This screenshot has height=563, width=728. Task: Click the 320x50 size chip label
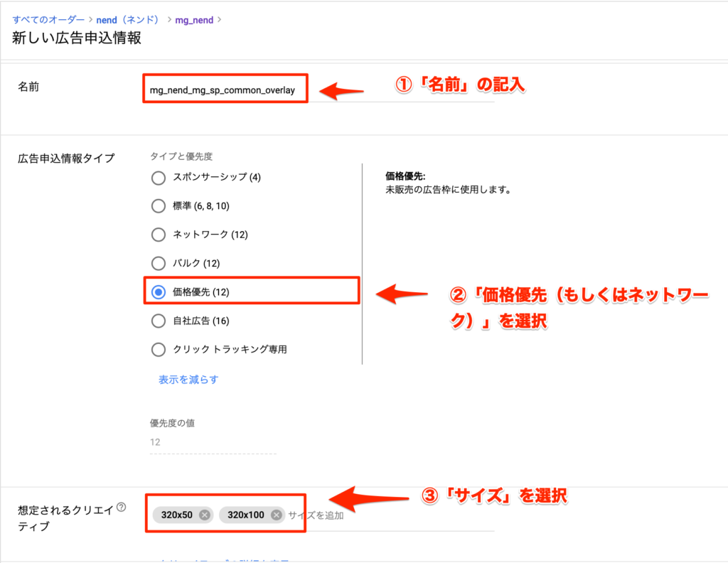(176, 515)
